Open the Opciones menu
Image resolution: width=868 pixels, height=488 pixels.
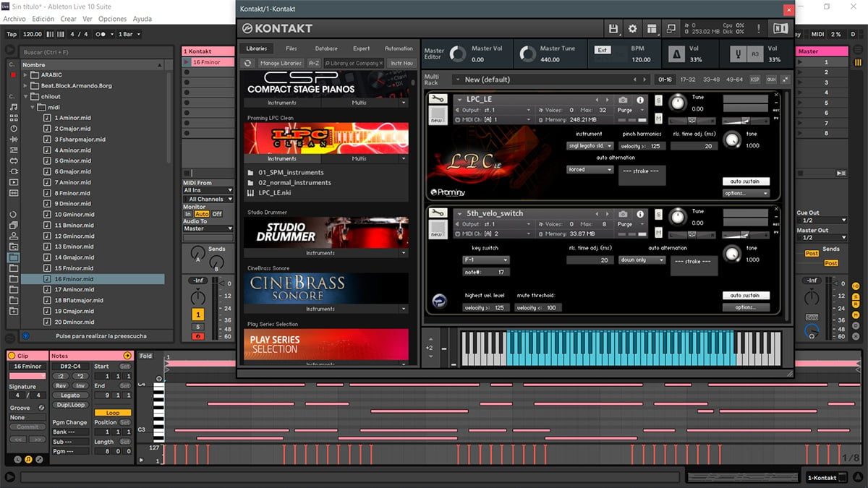pyautogui.click(x=112, y=19)
